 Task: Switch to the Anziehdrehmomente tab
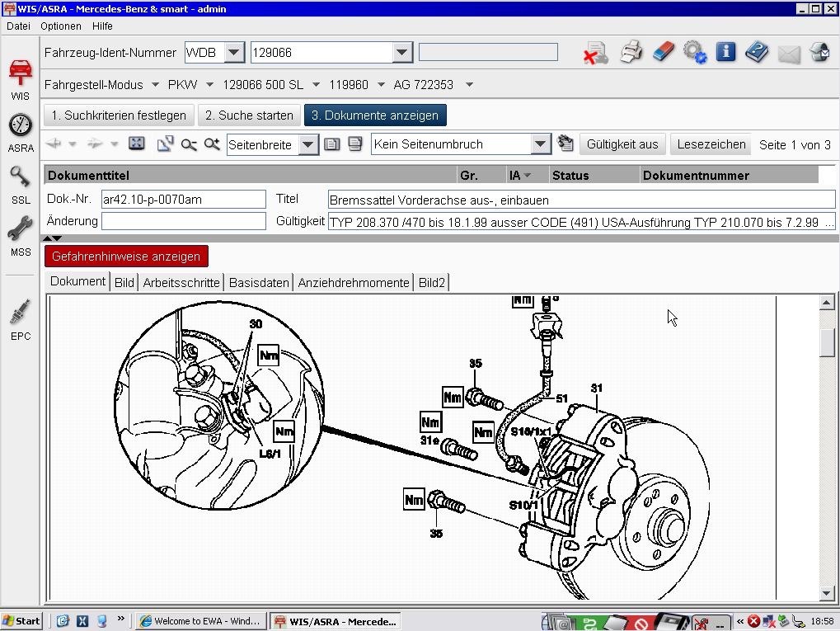(354, 283)
